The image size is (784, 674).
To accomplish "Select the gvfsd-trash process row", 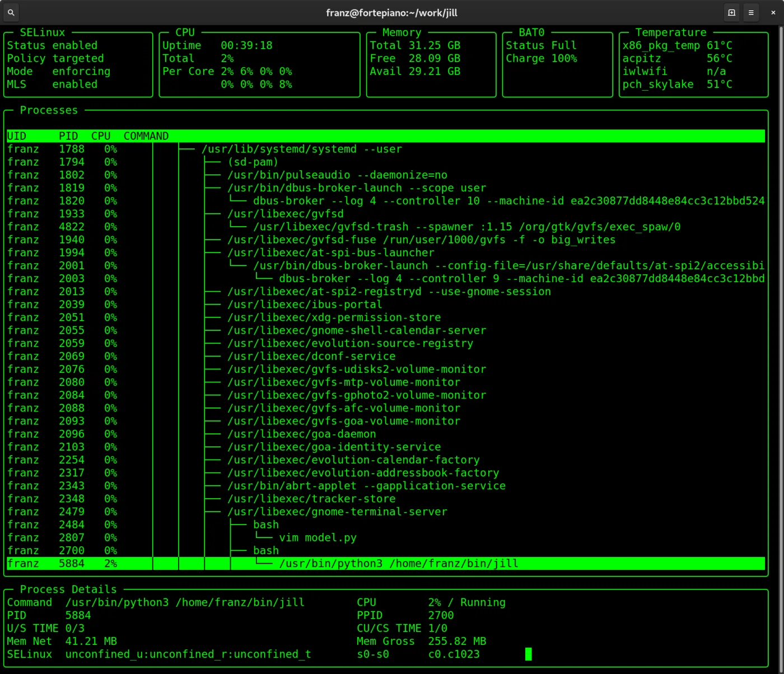I will (x=386, y=227).
